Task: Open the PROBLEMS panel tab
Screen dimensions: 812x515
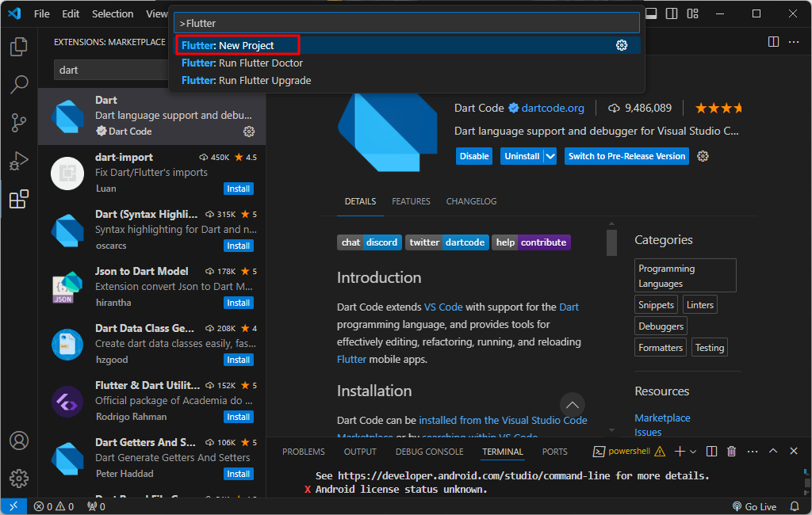Action: pos(304,452)
